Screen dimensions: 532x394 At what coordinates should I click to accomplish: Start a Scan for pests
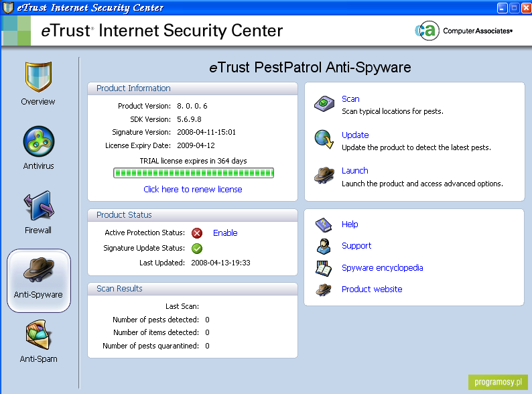(350, 98)
